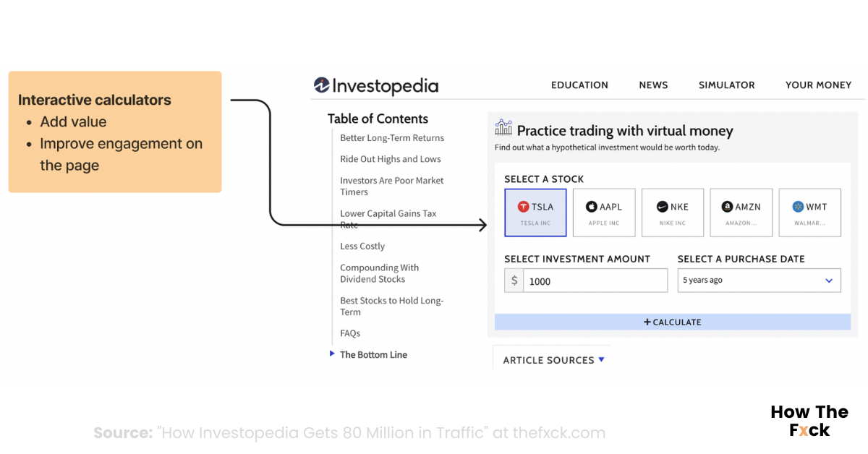
Task: Pick the NKE Nike Inc option
Action: tap(672, 213)
